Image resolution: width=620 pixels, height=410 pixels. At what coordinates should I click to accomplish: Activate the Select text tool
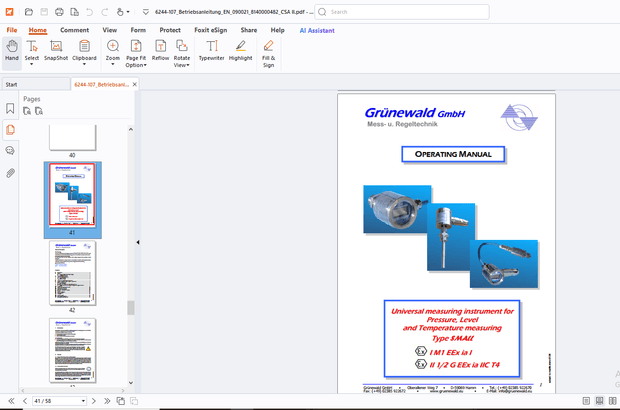point(32,52)
